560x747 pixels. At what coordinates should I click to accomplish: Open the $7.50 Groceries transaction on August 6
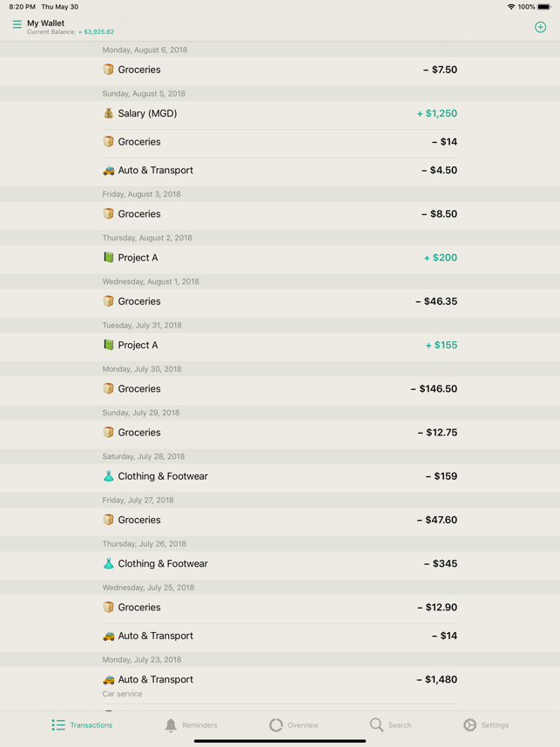tap(280, 70)
